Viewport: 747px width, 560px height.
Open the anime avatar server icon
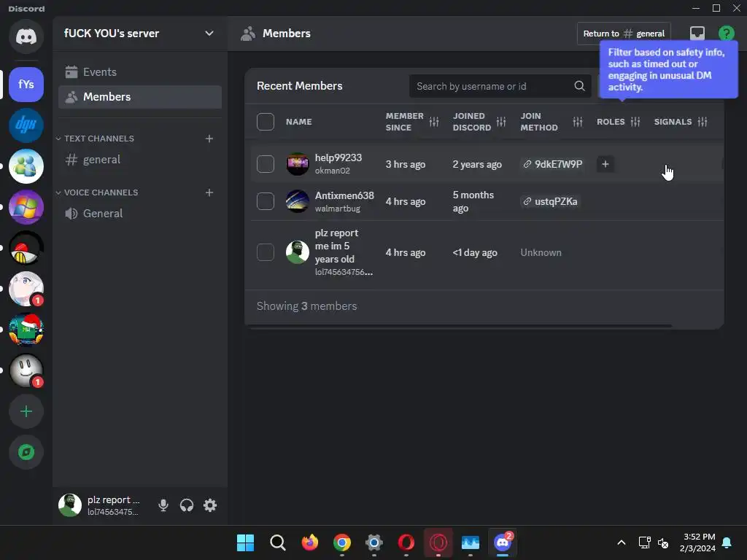tap(26, 289)
